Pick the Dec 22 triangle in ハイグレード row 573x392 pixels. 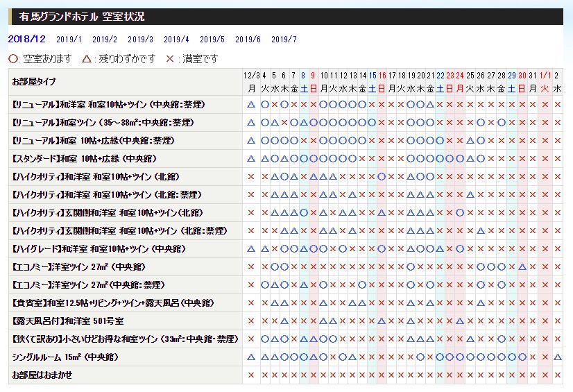[440, 249]
